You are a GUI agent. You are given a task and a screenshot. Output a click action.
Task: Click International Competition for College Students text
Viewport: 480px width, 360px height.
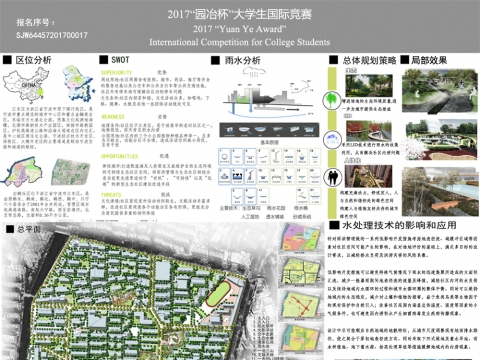tap(240, 42)
